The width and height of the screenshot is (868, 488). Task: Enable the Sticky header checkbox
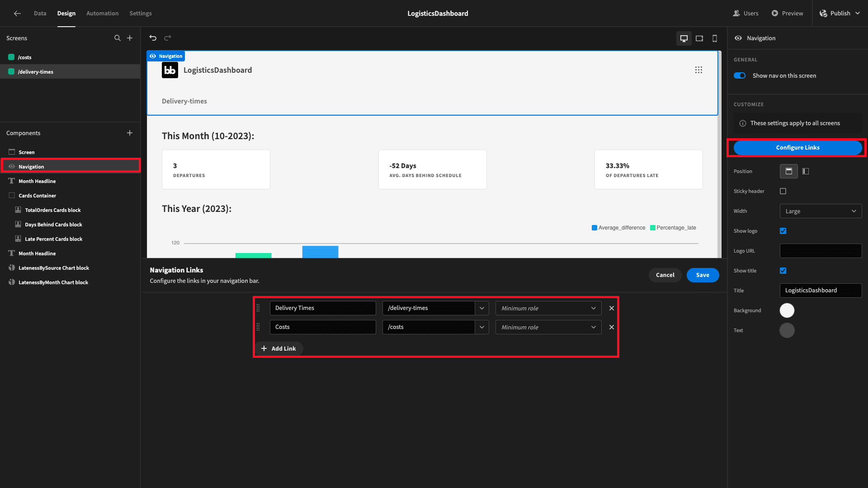[x=783, y=191]
